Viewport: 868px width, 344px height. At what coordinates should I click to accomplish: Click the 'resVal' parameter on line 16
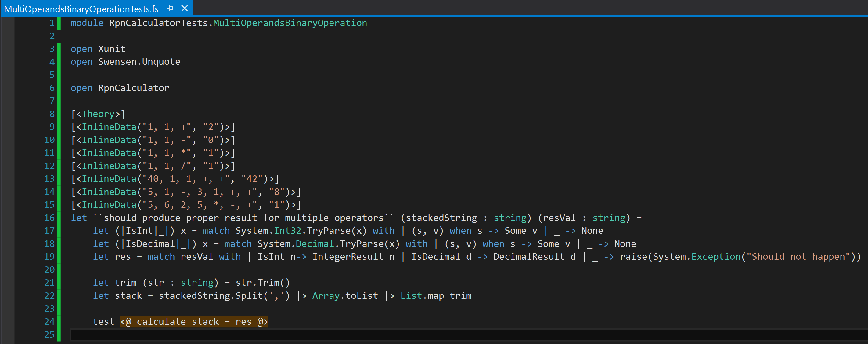coord(559,218)
